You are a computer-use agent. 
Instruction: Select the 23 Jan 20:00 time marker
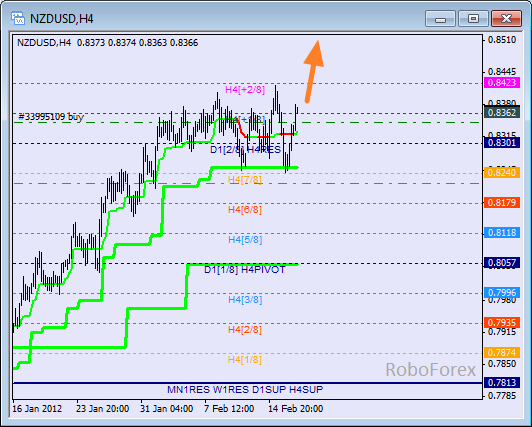click(x=102, y=409)
